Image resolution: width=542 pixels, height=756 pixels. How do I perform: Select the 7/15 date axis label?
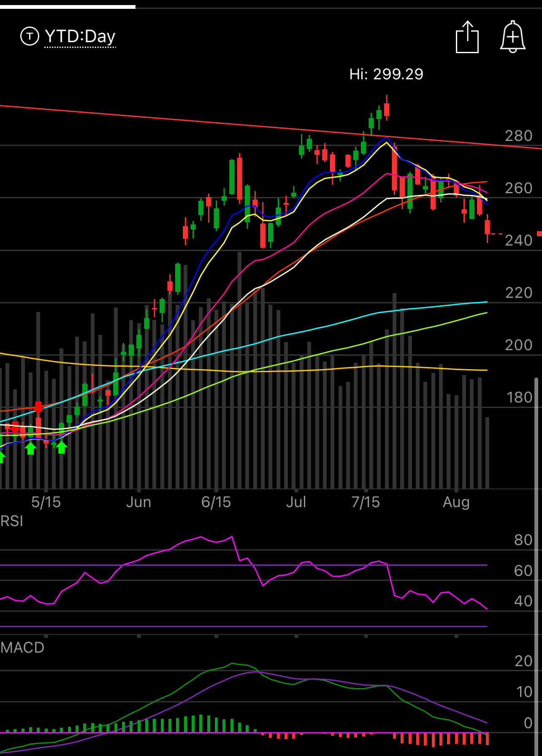[366, 502]
